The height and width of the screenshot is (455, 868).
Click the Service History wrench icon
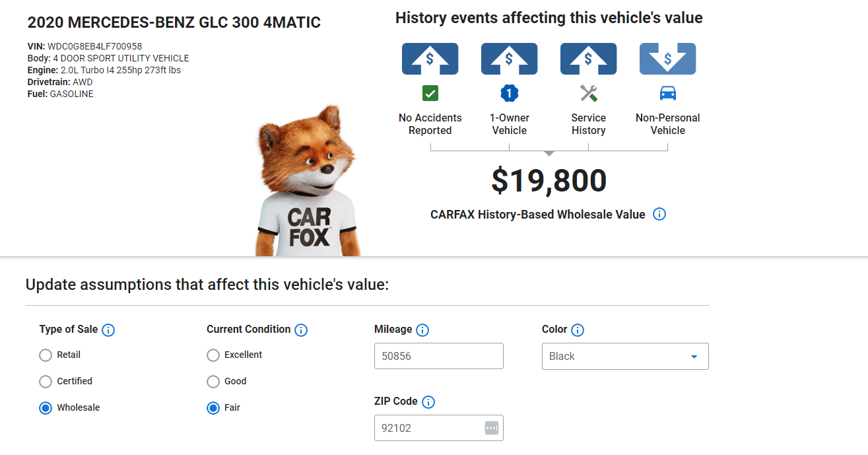588,93
